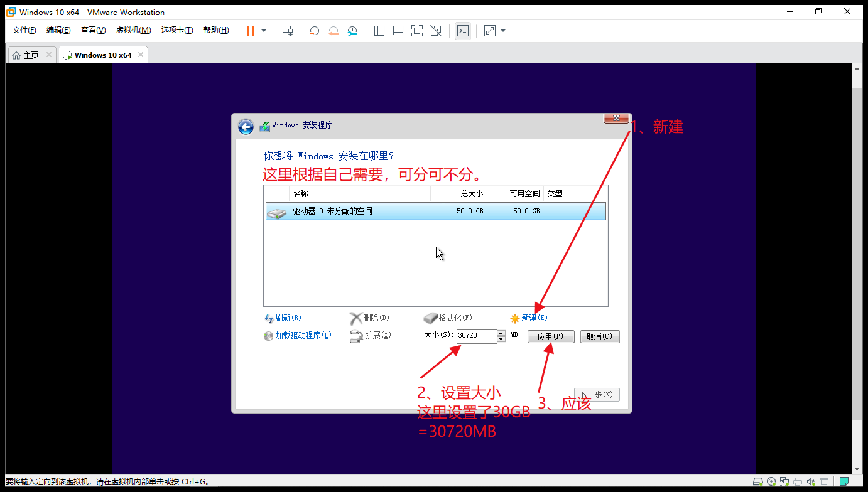Screen dimensions: 868x492
Task: Click the scrollbar down arrow
Action: pyautogui.click(x=857, y=468)
